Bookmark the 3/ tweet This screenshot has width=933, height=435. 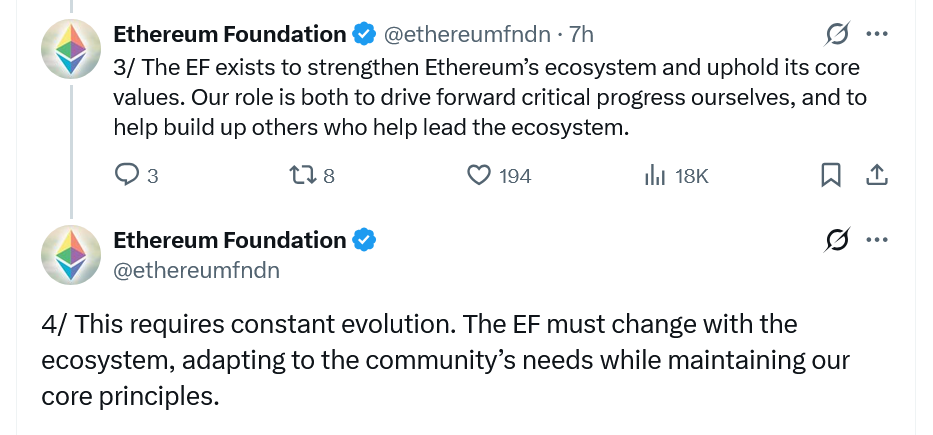[x=830, y=176]
